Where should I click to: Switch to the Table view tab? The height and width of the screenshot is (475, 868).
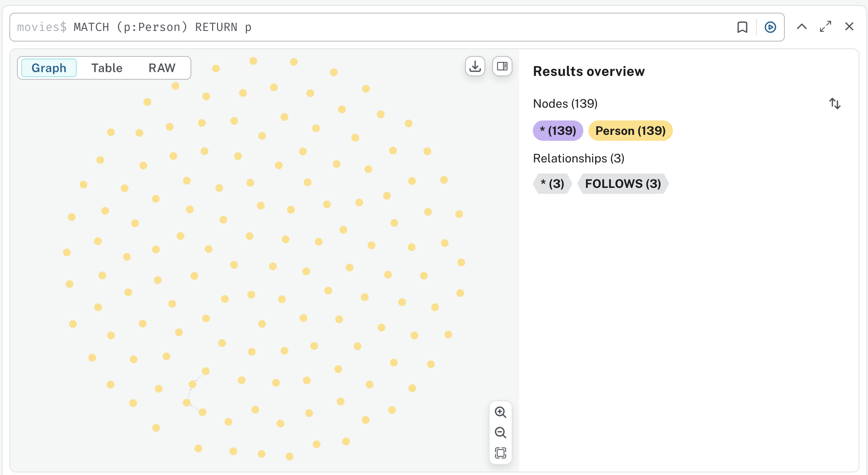[x=106, y=68]
